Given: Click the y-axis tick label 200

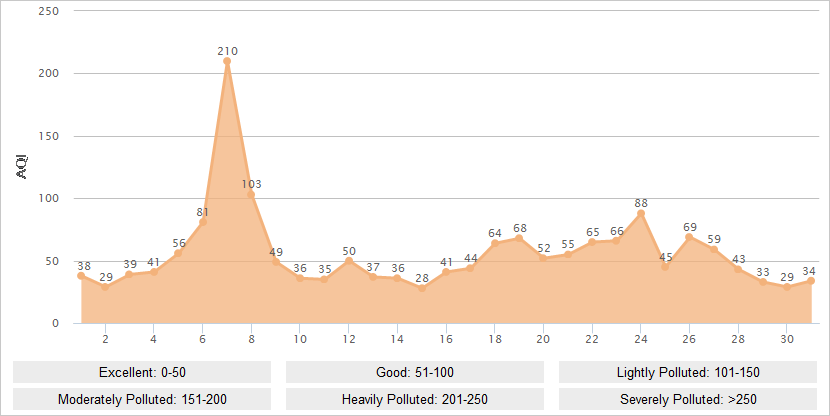Looking at the screenshot, I should [49, 74].
